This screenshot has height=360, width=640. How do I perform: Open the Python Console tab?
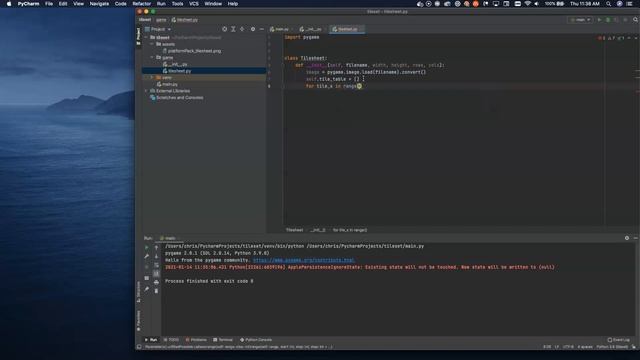(256, 340)
